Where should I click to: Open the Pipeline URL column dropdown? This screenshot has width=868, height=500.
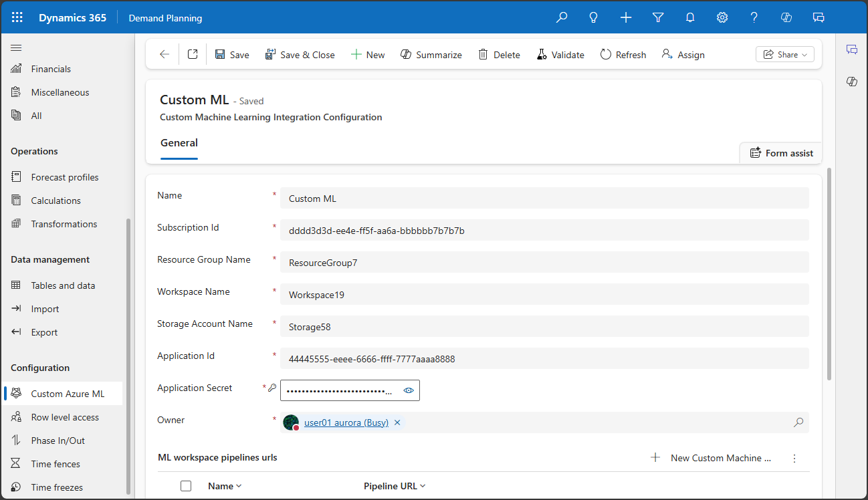click(x=395, y=486)
